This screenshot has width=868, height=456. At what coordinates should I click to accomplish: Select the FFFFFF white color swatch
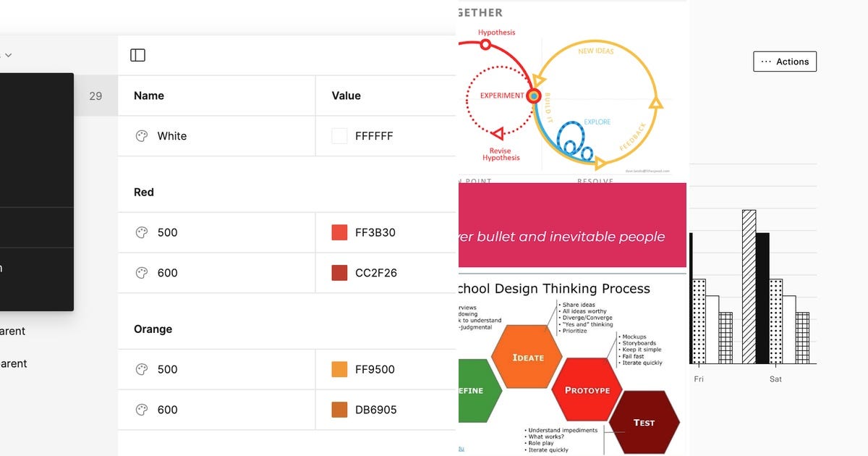point(339,136)
